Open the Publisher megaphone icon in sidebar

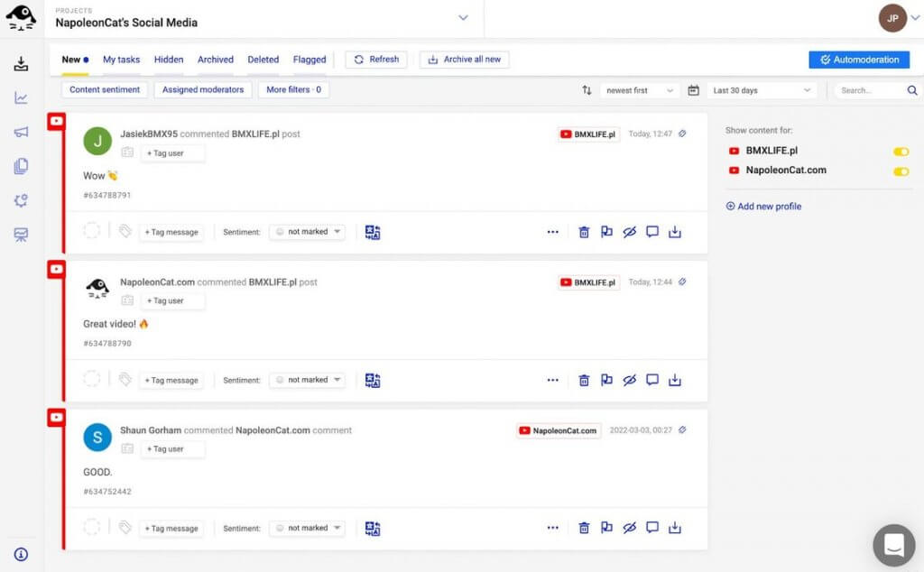22,132
